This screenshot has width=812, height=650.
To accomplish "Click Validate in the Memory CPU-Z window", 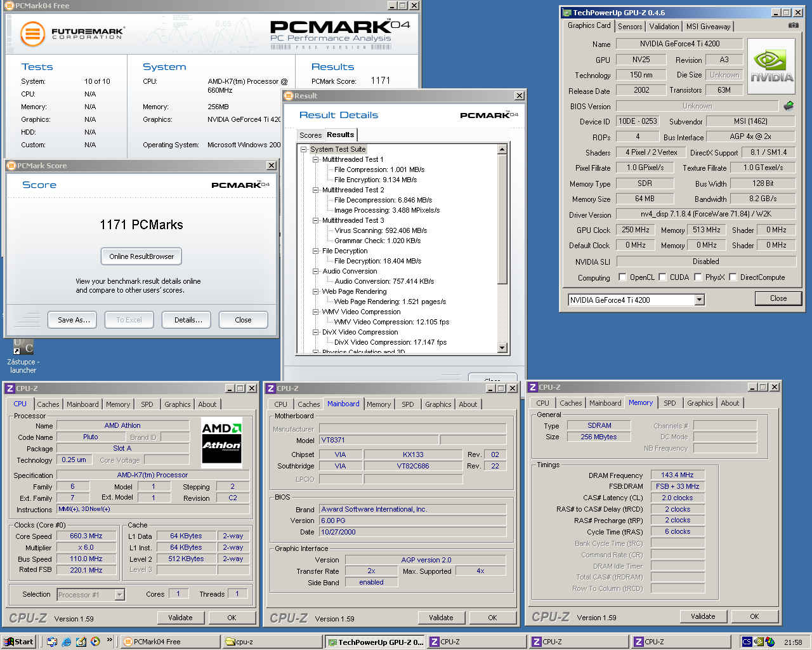I will (703, 616).
